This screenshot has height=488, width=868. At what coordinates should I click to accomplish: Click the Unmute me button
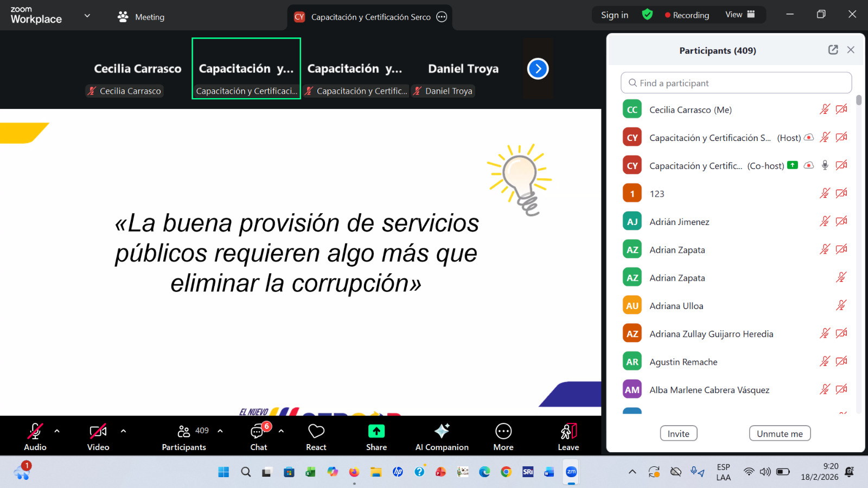click(780, 433)
